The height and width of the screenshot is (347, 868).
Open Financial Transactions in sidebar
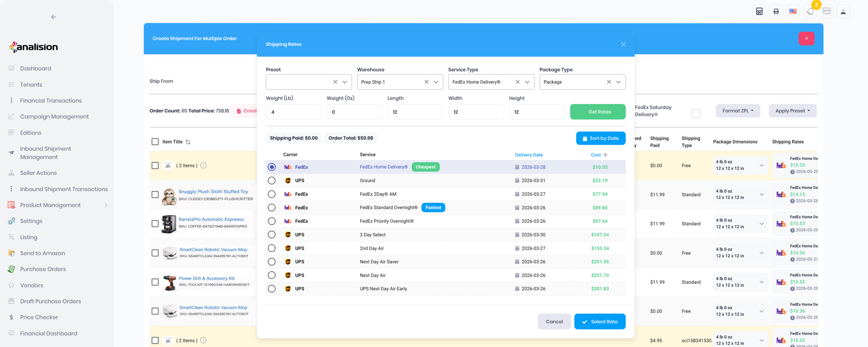(51, 101)
